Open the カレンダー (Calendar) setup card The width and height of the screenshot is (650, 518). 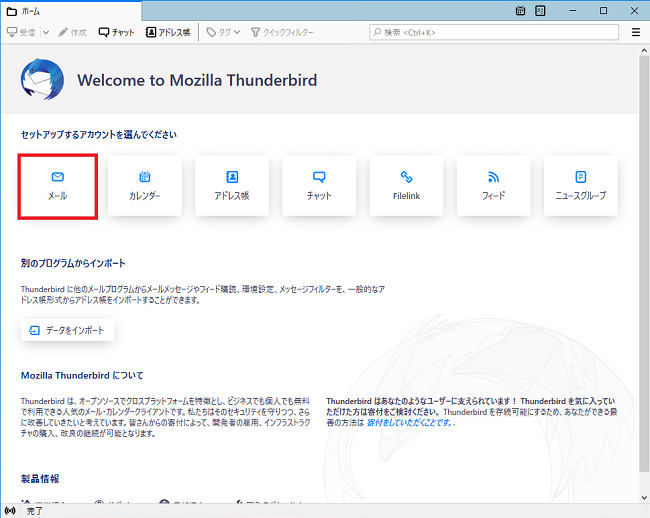pyautogui.click(x=145, y=185)
